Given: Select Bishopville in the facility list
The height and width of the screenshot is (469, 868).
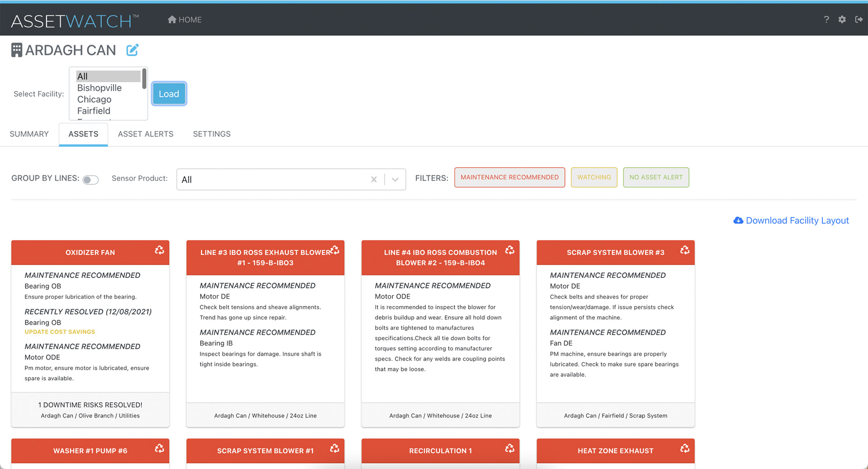Looking at the screenshot, I should pos(108,88).
